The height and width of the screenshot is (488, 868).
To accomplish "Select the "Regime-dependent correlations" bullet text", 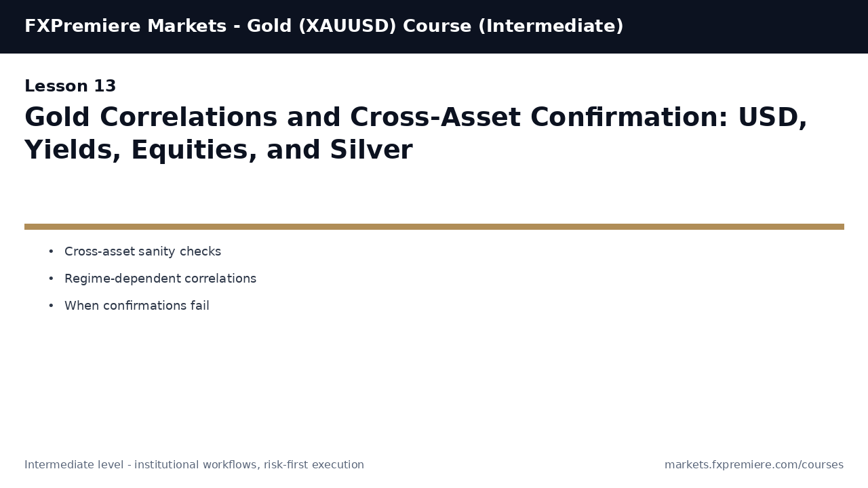I will [x=160, y=279].
